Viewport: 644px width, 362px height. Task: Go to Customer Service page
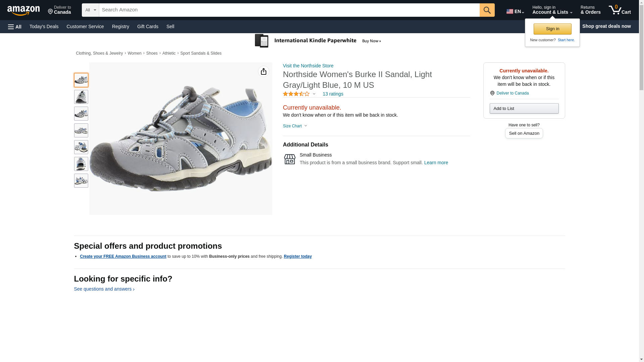pos(85,26)
